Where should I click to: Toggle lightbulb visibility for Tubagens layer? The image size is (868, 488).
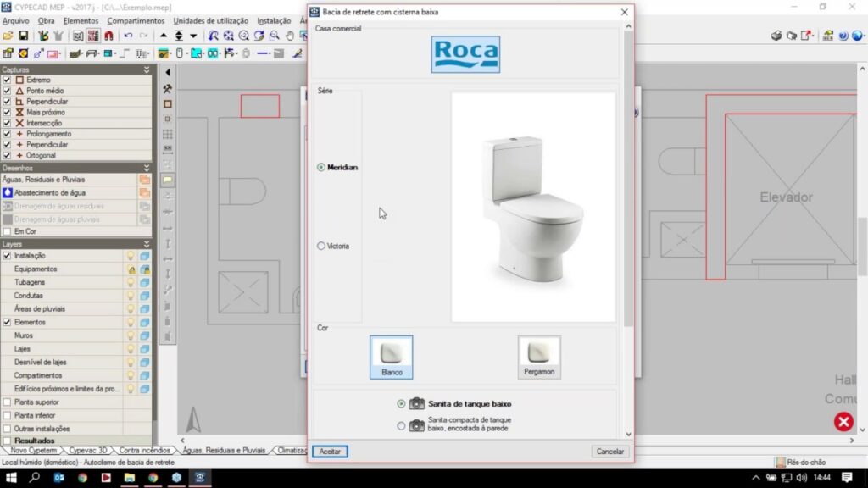tap(131, 282)
